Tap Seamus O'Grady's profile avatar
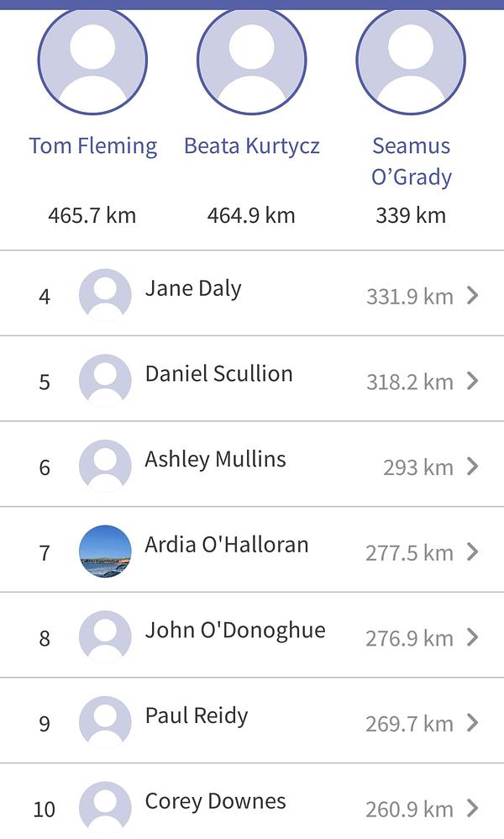Screen dimensions: 504x839 click(x=411, y=61)
